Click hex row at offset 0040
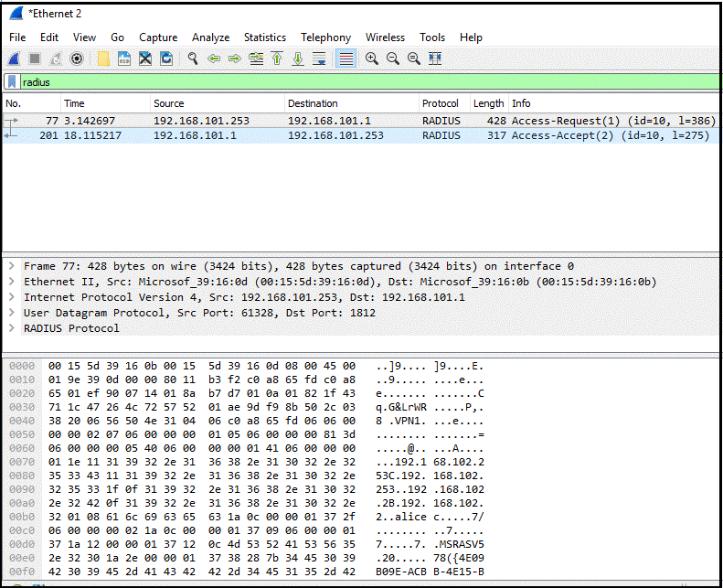723x588 pixels. [x=201, y=421]
